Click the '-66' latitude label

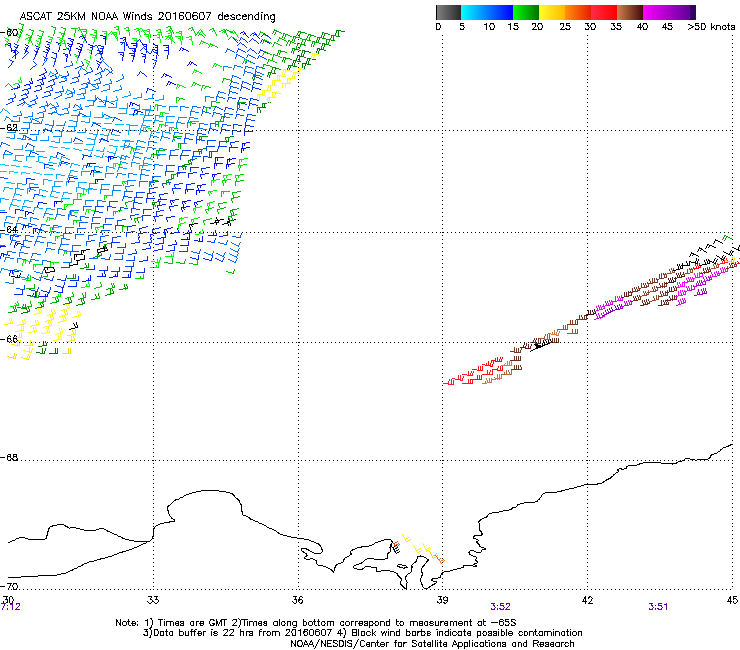click(x=9, y=339)
